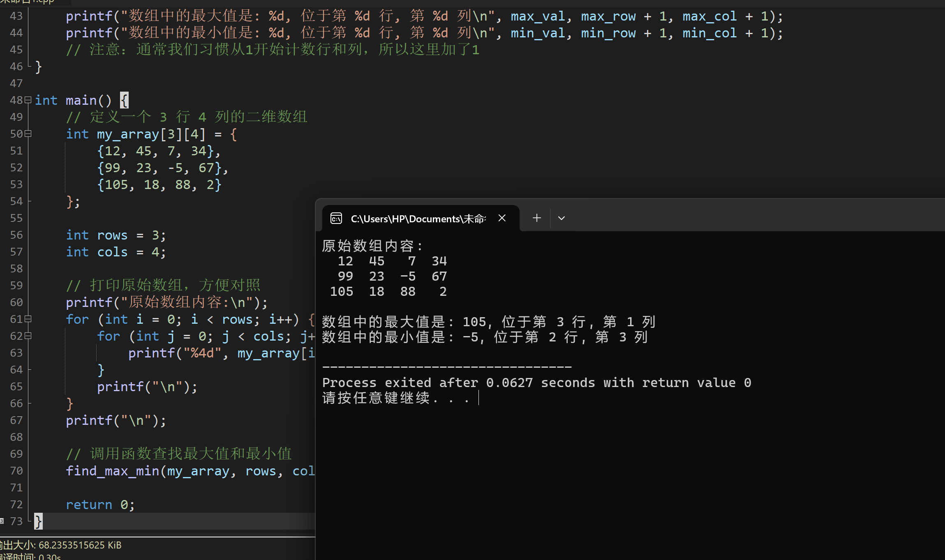
Task: Place cursor on the 'return 0;' line
Action: tap(100, 505)
